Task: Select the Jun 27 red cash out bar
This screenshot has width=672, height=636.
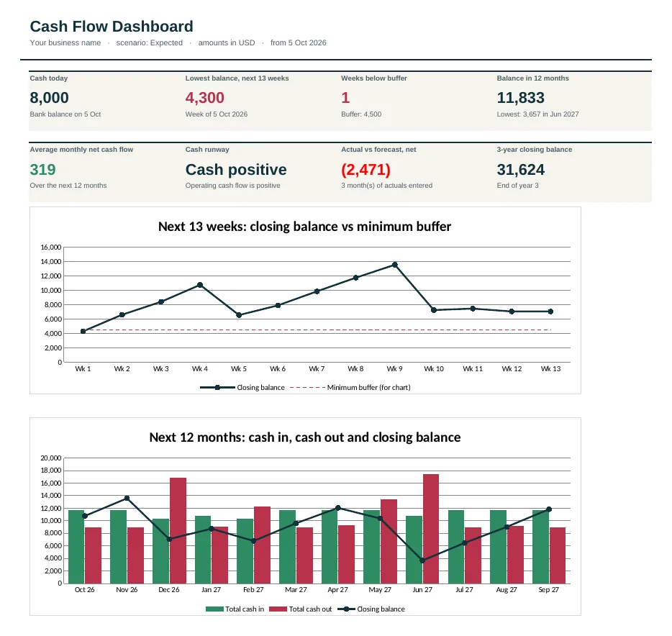Action: tap(431, 529)
